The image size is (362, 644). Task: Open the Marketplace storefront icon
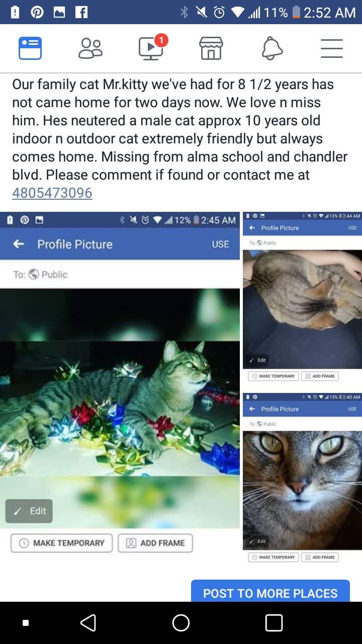pyautogui.click(x=211, y=49)
